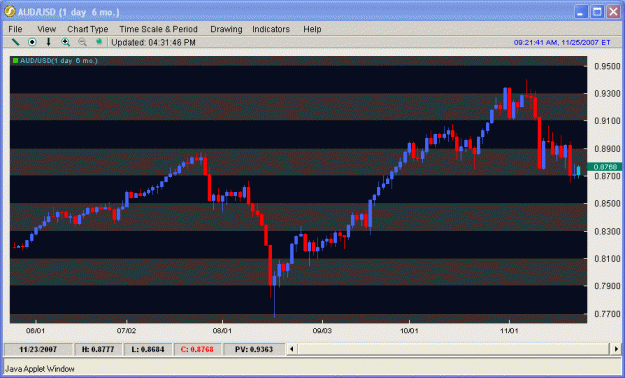This screenshot has width=625, height=378.
Task: Click the 07/02 date axis label
Action: point(126,331)
